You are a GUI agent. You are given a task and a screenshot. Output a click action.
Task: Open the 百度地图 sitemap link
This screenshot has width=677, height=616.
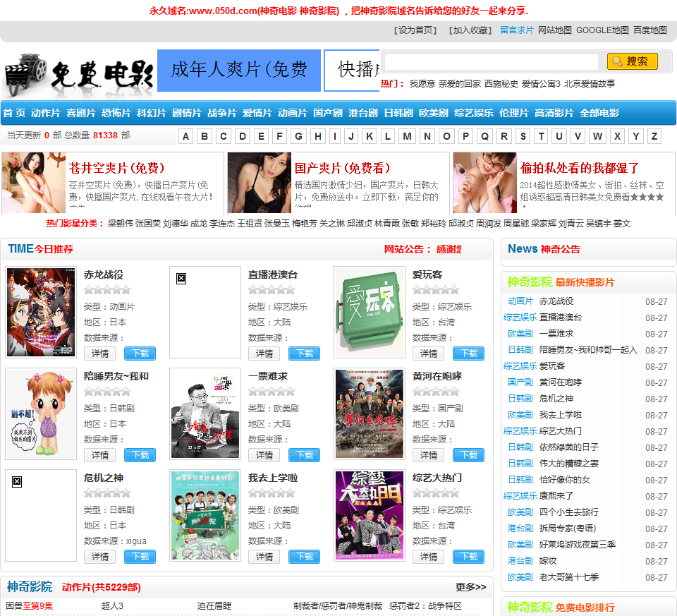coord(650,30)
